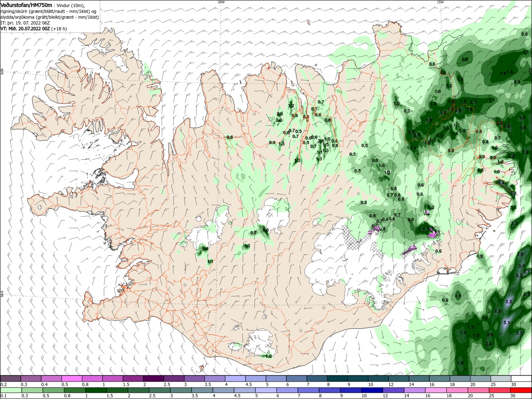Select the bright magenta 0.5 swatch in snow legend
Image resolution: width=532 pixels, height=399 pixels.
point(71,379)
